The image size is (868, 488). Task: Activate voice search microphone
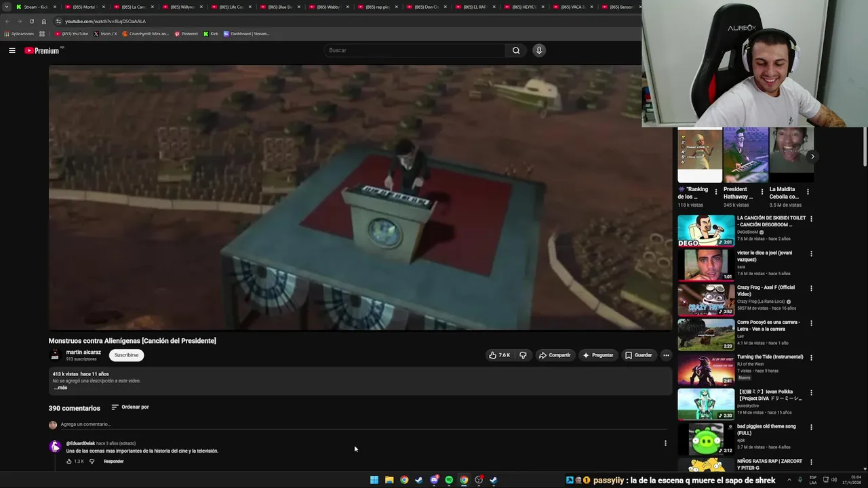point(539,50)
